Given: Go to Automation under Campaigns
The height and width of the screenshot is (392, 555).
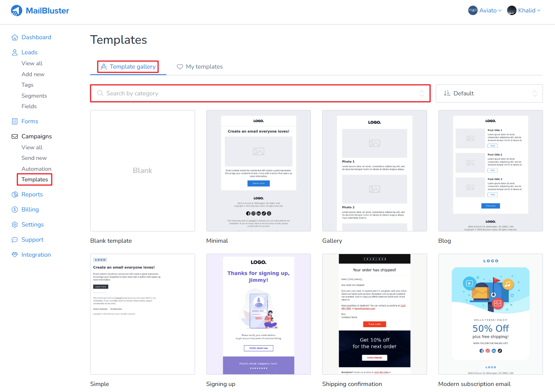Looking at the screenshot, I should pos(36,169).
